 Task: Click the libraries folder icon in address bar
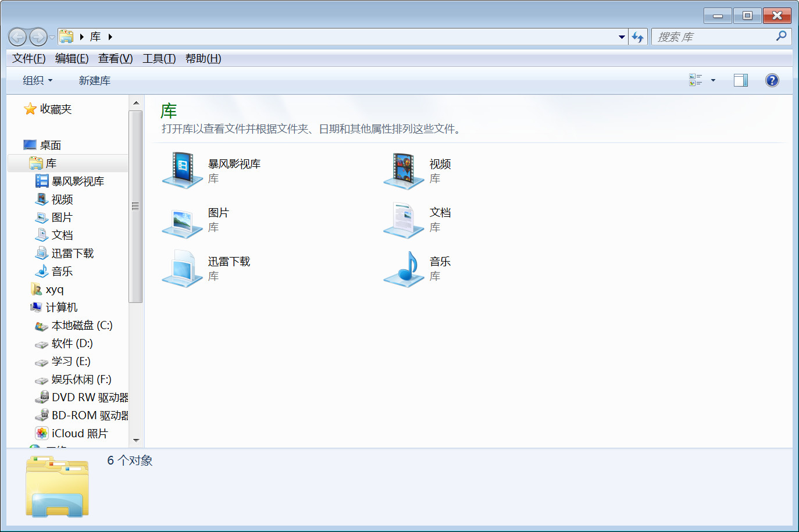click(x=66, y=37)
